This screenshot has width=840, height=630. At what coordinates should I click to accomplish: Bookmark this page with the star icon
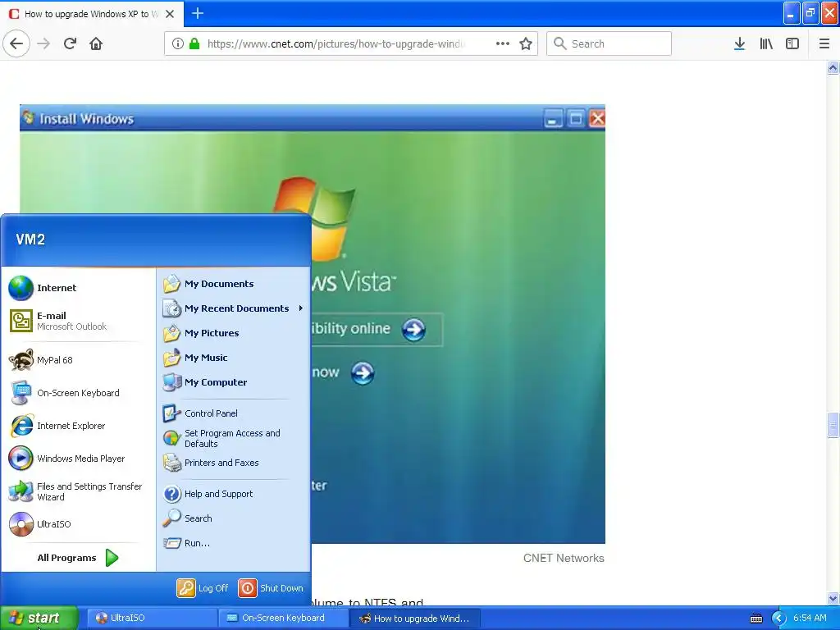click(x=526, y=43)
